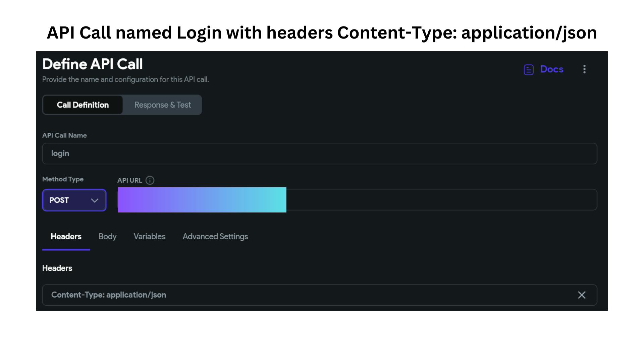644x362 pixels.
Task: Select the Body tab
Action: tap(107, 237)
